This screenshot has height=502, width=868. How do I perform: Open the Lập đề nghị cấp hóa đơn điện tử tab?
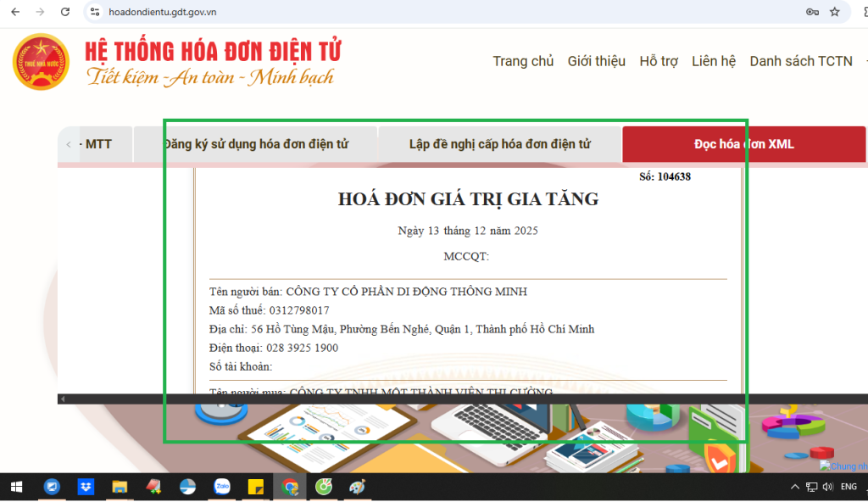500,144
